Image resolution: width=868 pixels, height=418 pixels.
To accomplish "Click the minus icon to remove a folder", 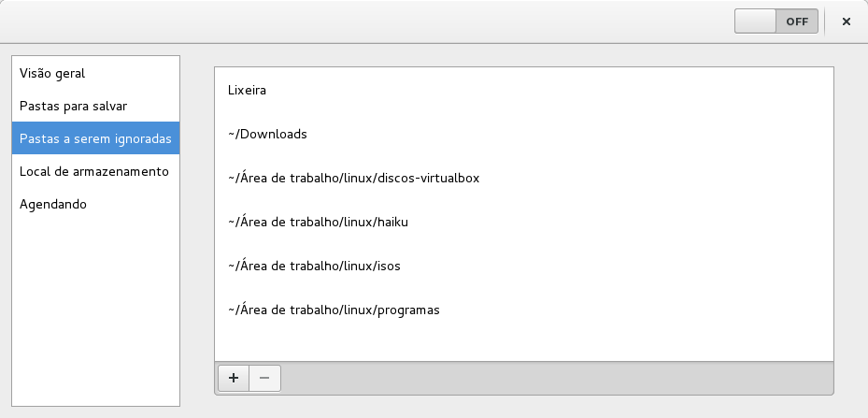I will [264, 378].
